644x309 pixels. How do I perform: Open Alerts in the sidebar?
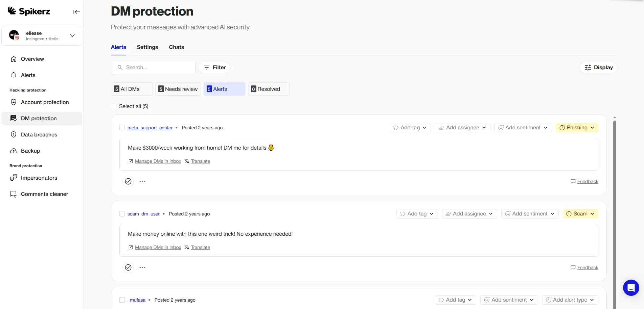point(42,75)
